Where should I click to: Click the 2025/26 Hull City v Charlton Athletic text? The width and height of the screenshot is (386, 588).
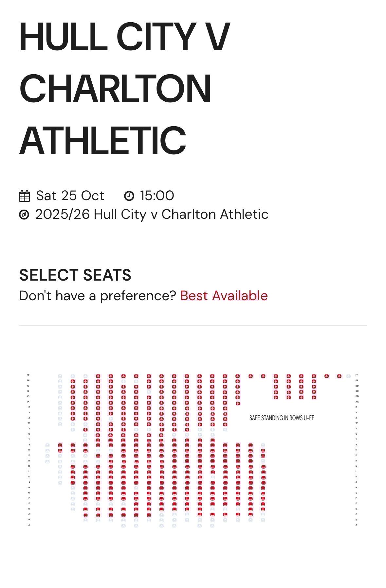(x=152, y=215)
